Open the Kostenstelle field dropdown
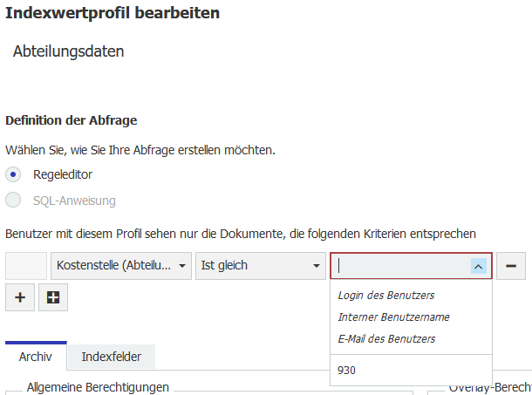Viewport: 532px width, 395px height. [x=122, y=267]
